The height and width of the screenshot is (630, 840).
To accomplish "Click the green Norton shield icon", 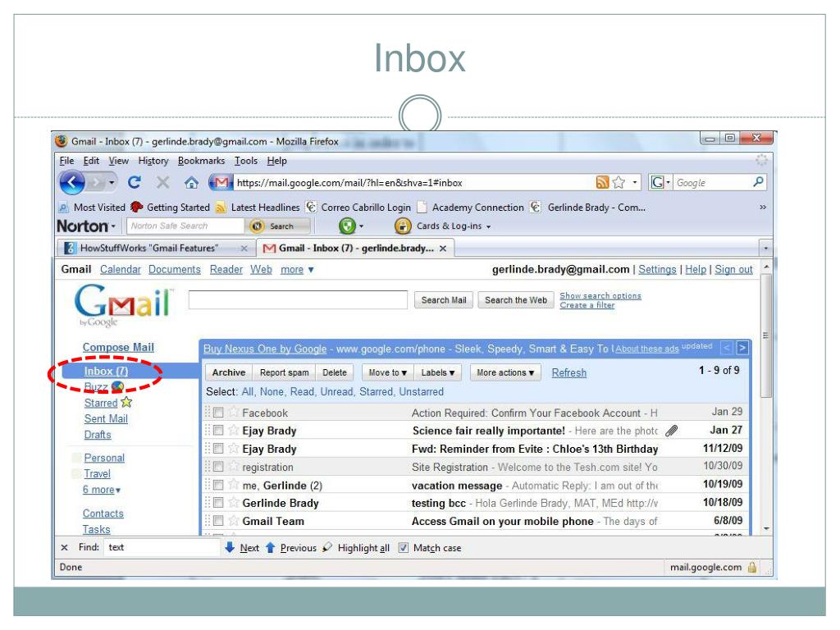I will pyautogui.click(x=347, y=226).
